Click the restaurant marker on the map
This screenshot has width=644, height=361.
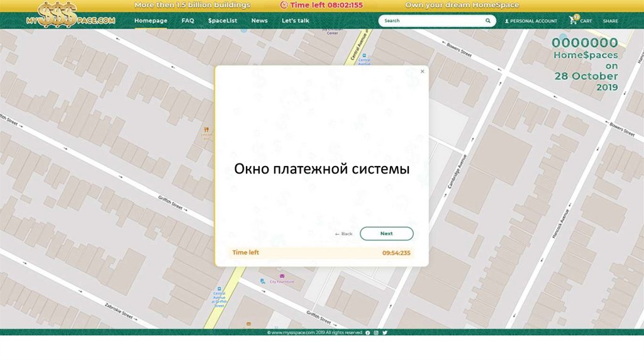[206, 130]
